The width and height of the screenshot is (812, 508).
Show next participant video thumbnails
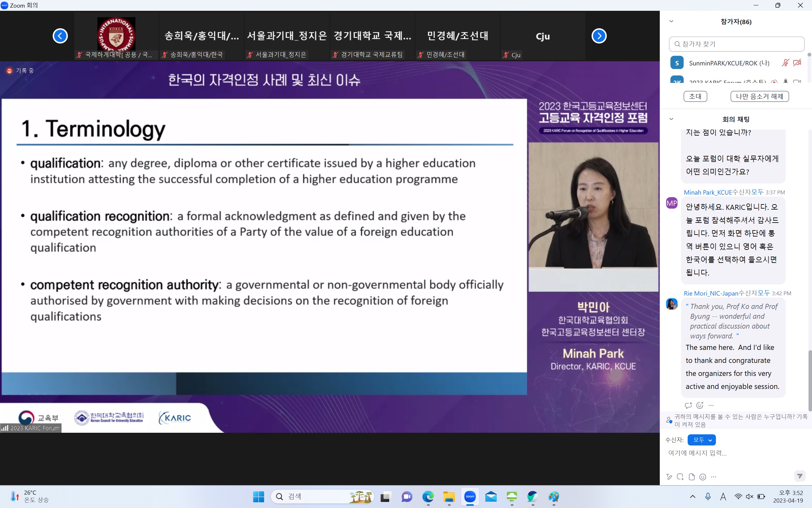[599, 36]
